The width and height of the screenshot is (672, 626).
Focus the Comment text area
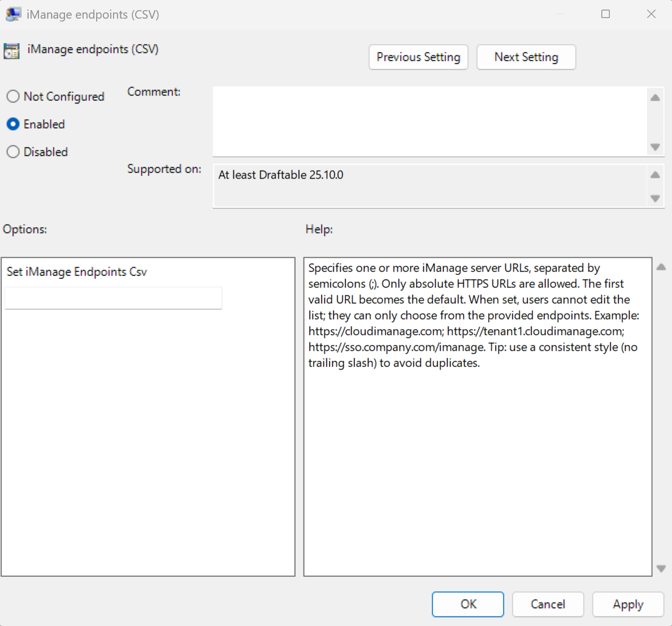[430, 122]
